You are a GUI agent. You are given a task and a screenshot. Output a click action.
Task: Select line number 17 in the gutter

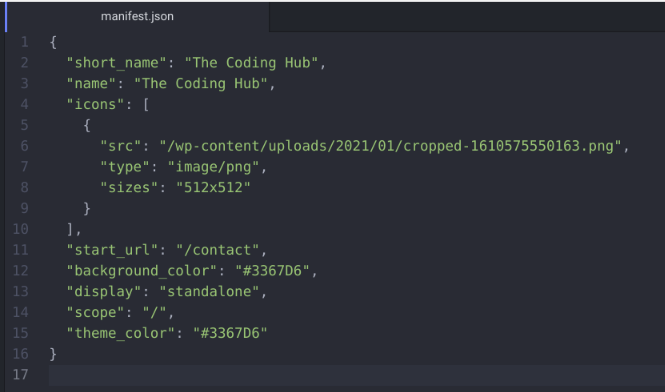click(x=21, y=375)
